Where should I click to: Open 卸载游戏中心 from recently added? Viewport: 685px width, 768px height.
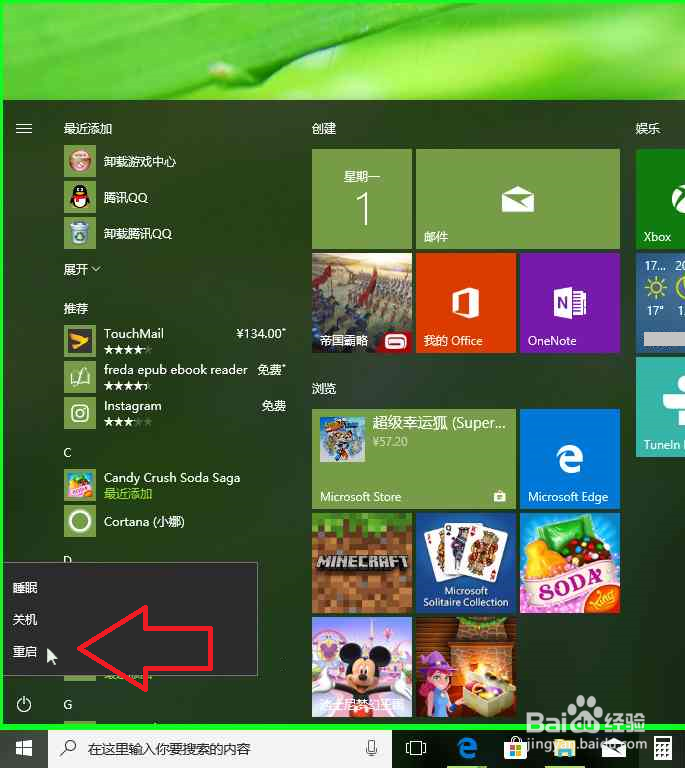pos(175,162)
